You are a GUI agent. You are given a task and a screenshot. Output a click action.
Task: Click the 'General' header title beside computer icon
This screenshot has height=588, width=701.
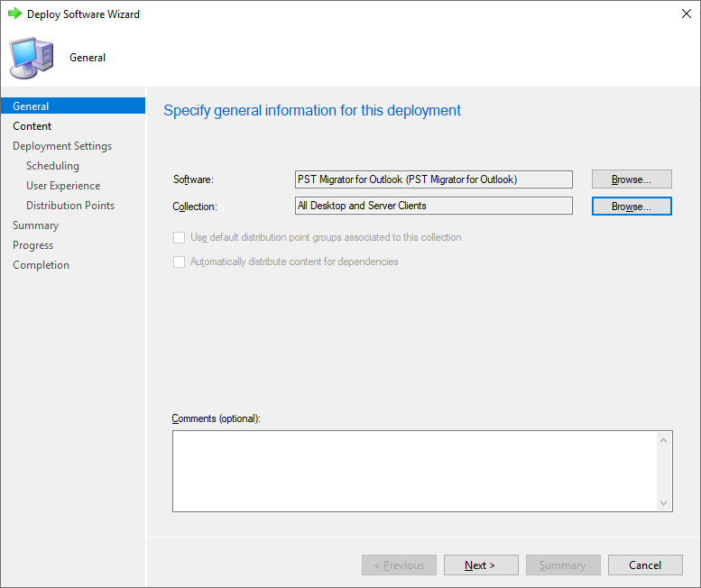88,58
